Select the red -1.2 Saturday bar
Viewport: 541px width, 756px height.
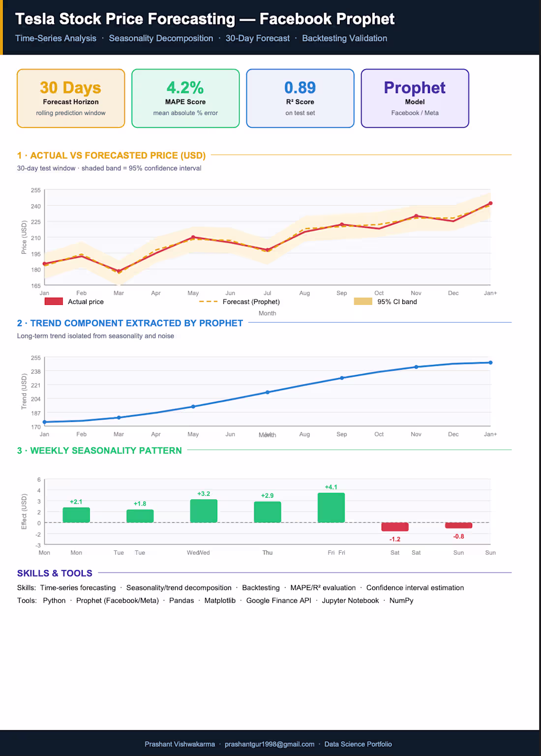pos(395,527)
